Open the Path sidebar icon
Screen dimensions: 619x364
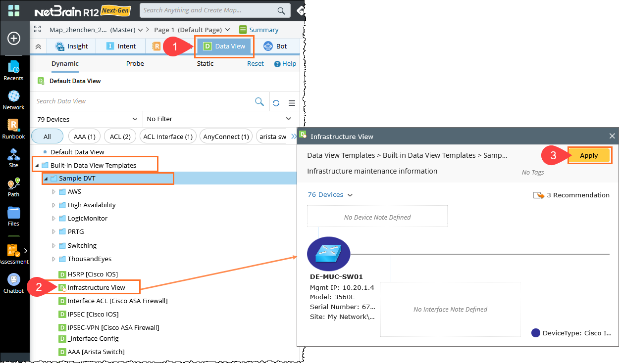click(13, 186)
